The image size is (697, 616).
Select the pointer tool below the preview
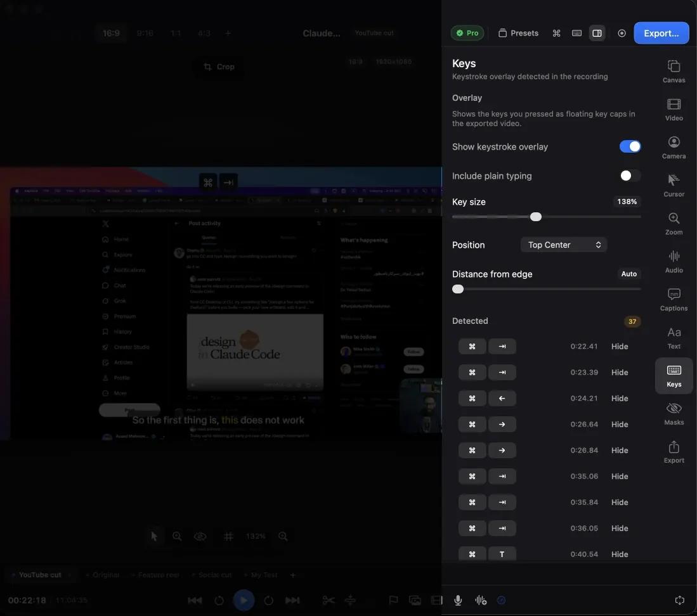[154, 536]
